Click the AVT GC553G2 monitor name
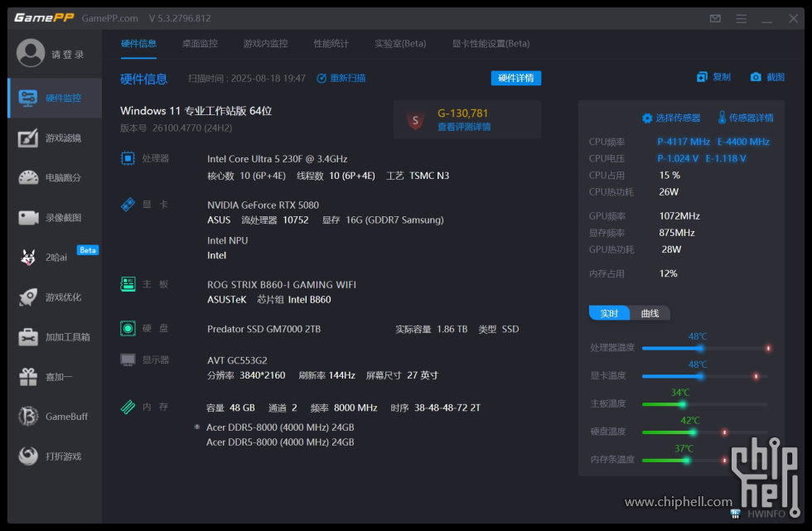 [237, 360]
